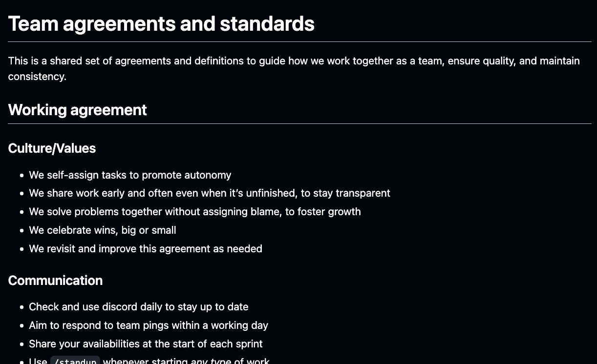Click "Check and use discord daily" bullet text
597x364 pixels.
(138, 307)
